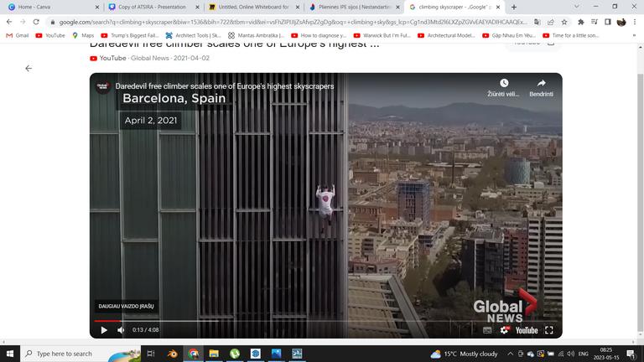Toggle video subtitles captions icon
This screenshot has height=362, width=644.
pos(487,330)
